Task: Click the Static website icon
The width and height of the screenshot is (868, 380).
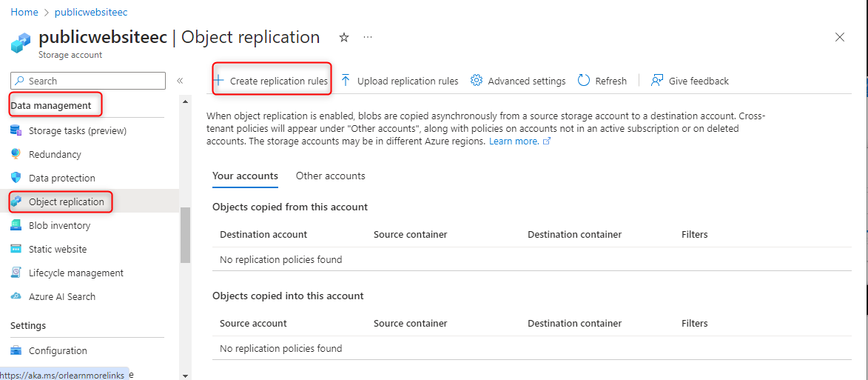Action: [16, 249]
